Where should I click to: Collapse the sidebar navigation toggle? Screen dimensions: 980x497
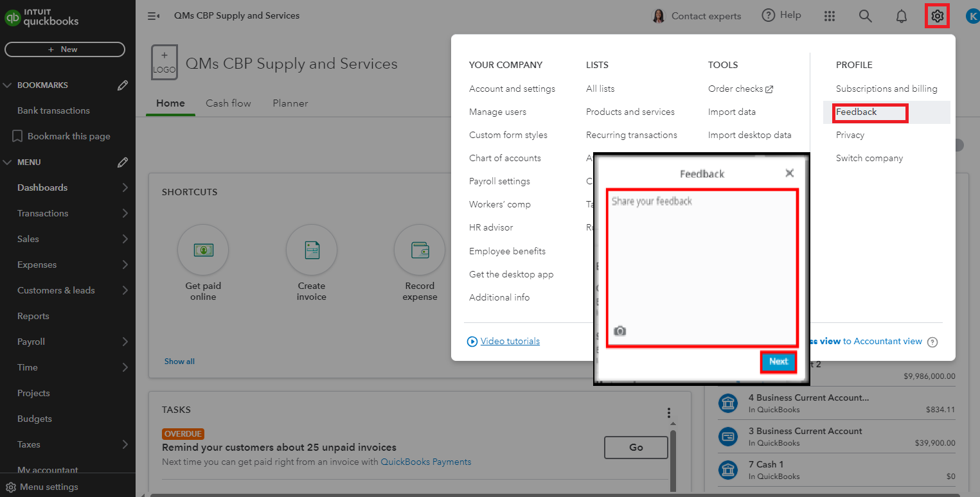coord(154,16)
